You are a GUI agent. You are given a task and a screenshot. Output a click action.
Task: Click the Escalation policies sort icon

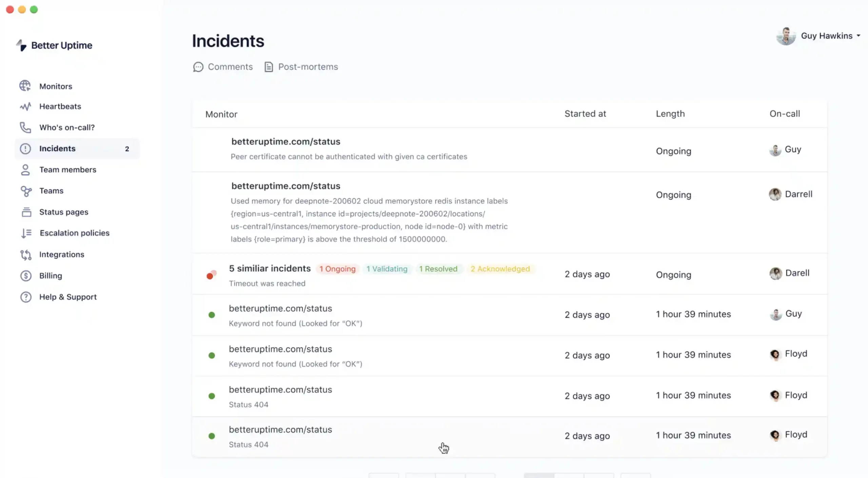click(26, 233)
